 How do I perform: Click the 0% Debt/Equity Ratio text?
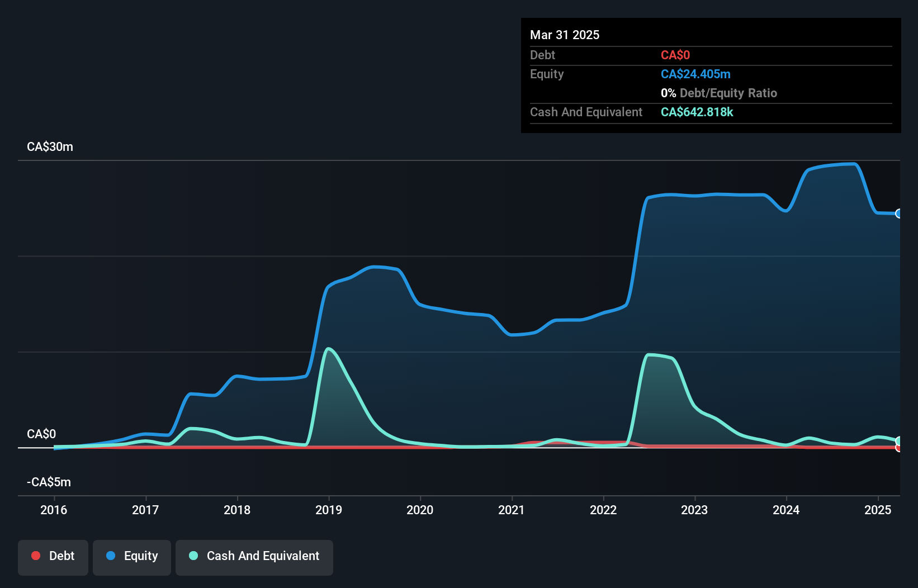click(x=719, y=93)
